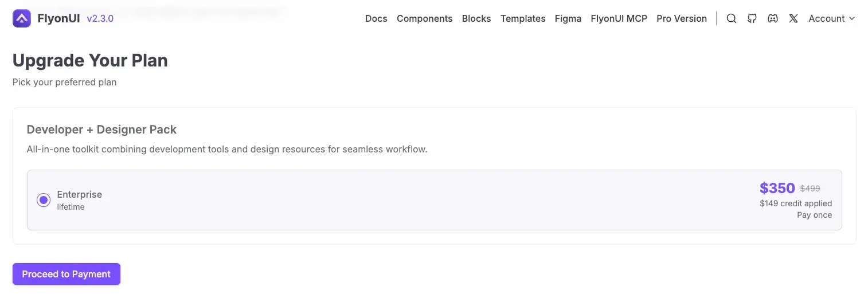The width and height of the screenshot is (868, 302).
Task: Click Proceed to Payment button
Action: pyautogui.click(x=67, y=274)
